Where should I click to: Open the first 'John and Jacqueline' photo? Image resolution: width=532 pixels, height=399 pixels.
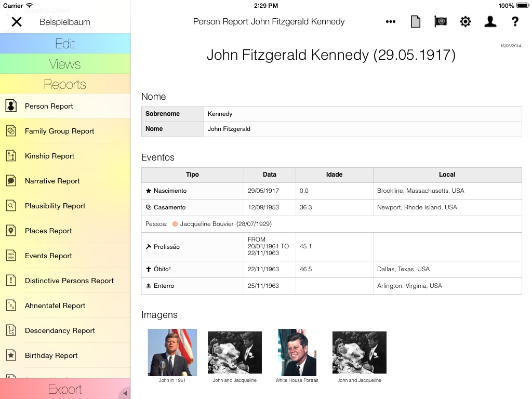click(x=234, y=352)
